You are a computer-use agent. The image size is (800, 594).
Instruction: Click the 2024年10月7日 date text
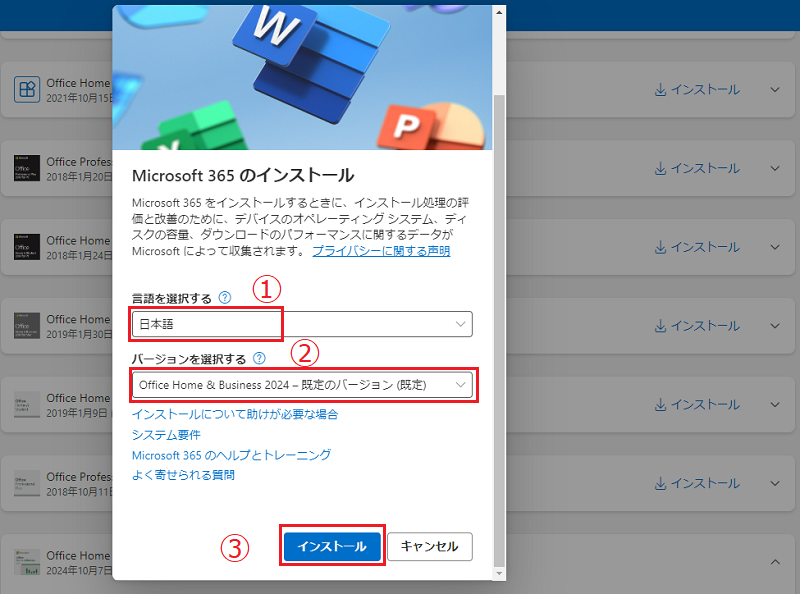80,571
